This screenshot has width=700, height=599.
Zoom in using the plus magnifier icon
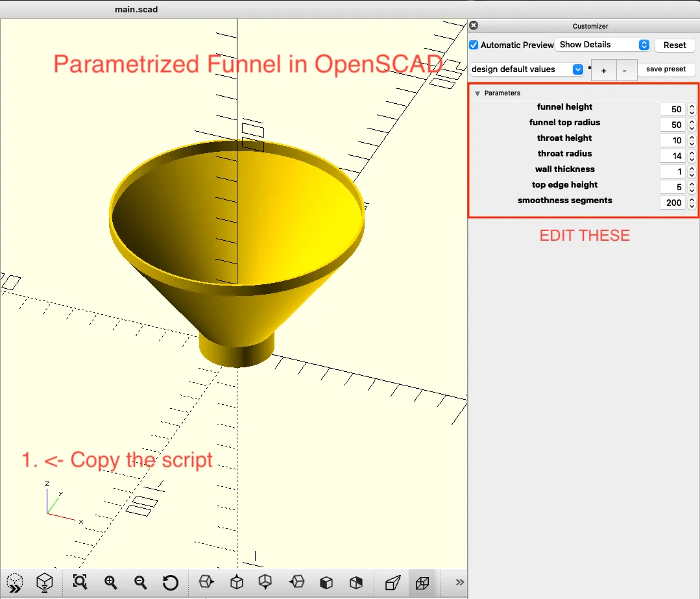(110, 582)
